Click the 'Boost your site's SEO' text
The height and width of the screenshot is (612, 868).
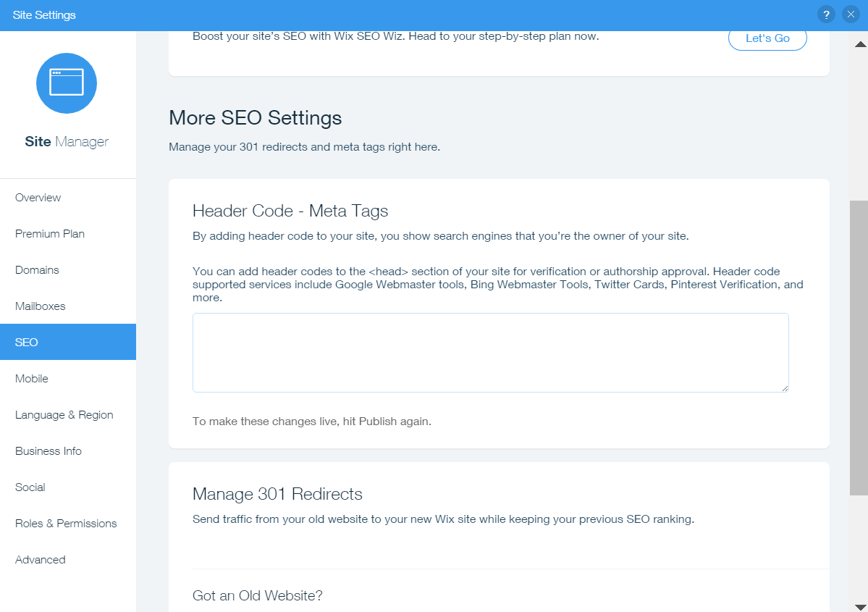(396, 36)
